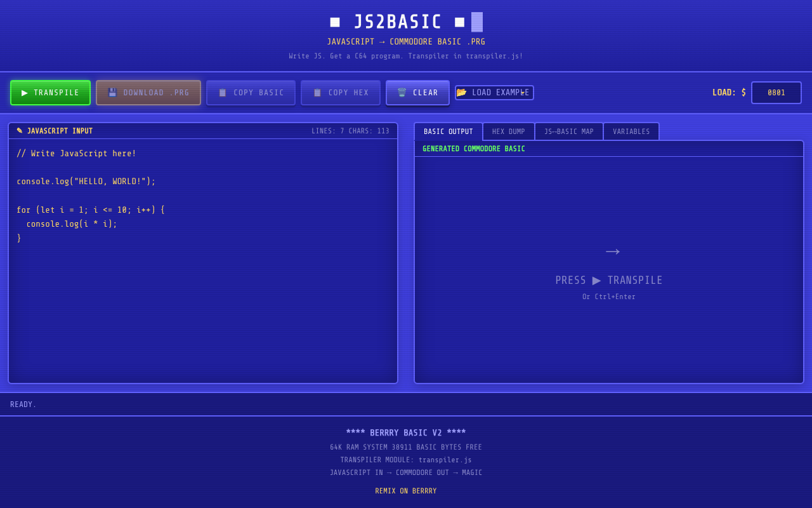Click the READY. status bar text
The image size is (812, 508).
[x=23, y=404]
